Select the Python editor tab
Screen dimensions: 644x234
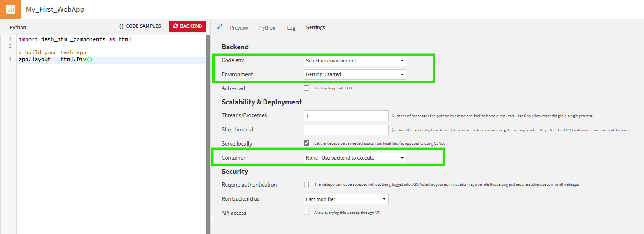(18, 27)
